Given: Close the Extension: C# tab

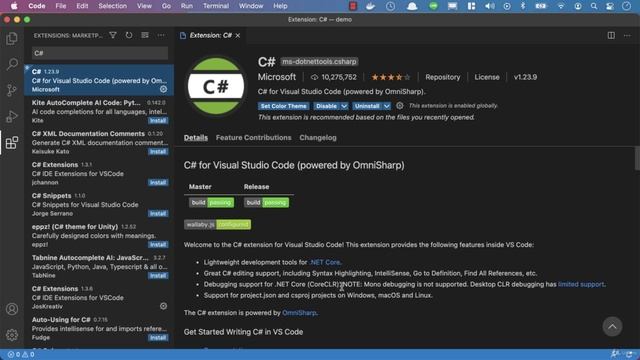Looking at the screenshot, I should (238, 36).
